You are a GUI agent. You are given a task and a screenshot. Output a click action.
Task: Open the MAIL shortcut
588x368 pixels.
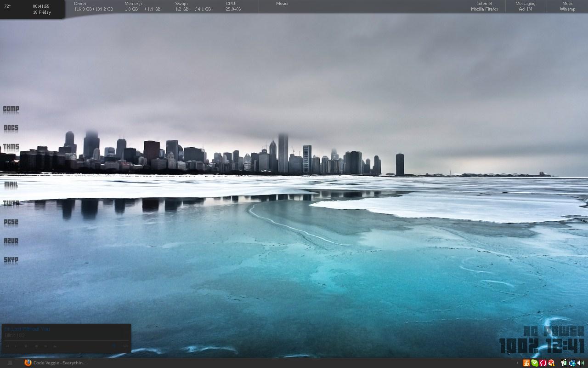[x=11, y=184]
